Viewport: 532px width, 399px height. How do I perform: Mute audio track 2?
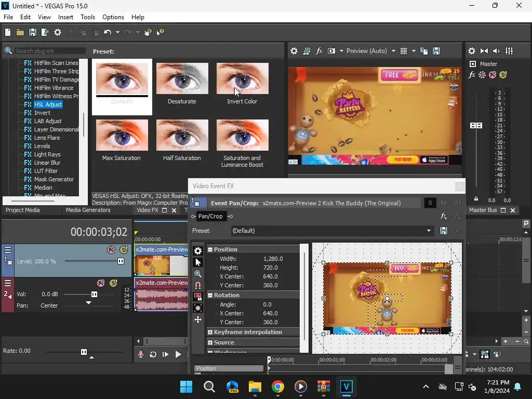coord(101,283)
